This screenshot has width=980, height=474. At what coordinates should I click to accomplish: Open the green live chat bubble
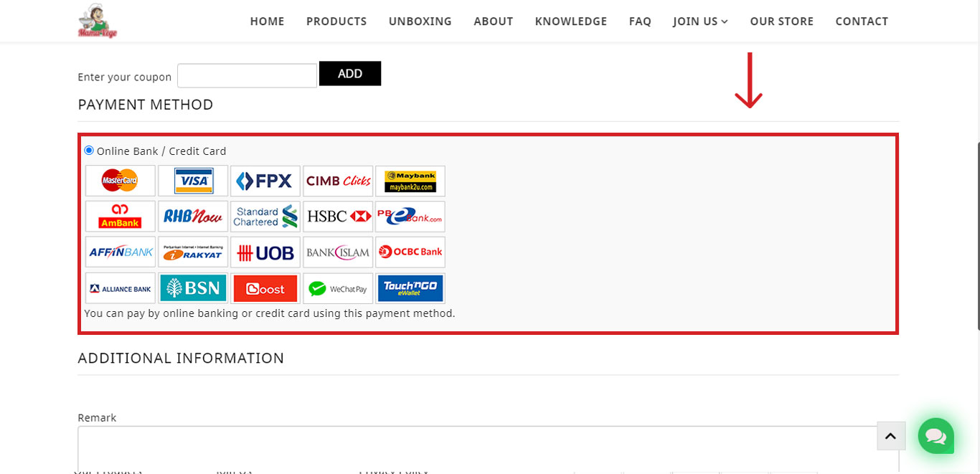click(x=936, y=435)
